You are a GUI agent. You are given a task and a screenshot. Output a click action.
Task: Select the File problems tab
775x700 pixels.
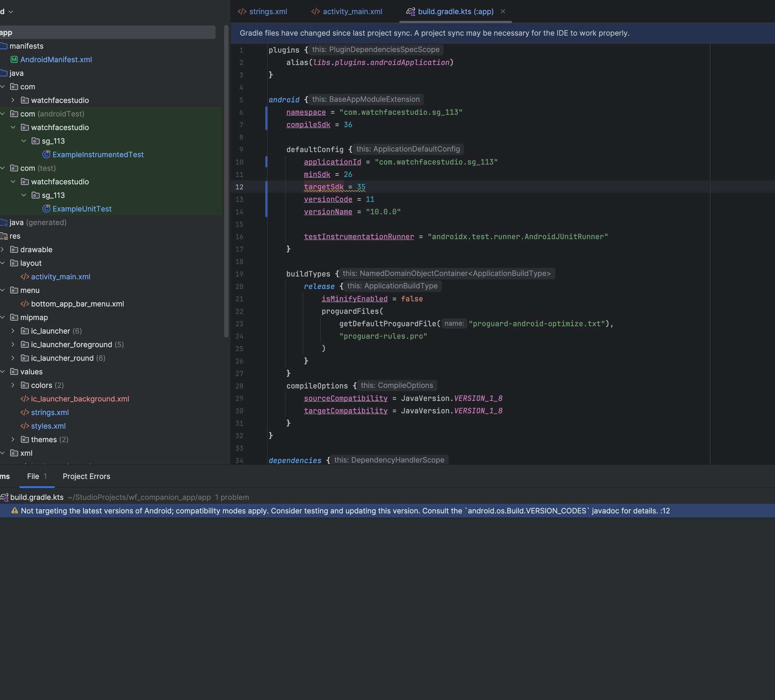pyautogui.click(x=33, y=476)
